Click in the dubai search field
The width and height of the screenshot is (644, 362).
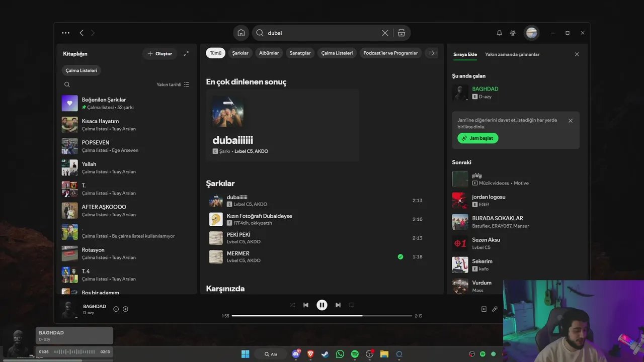click(322, 33)
